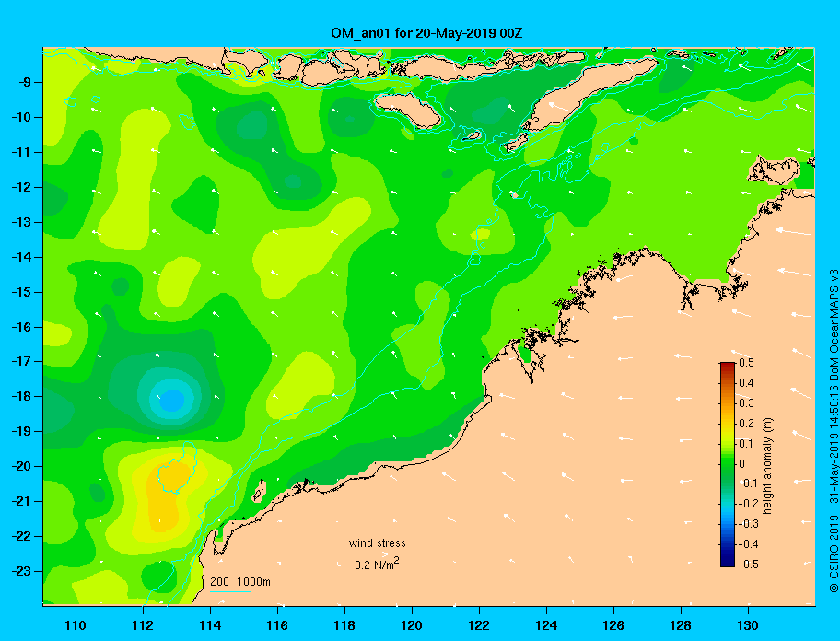
Task: Click the longitude label 116
Action: tap(277, 625)
